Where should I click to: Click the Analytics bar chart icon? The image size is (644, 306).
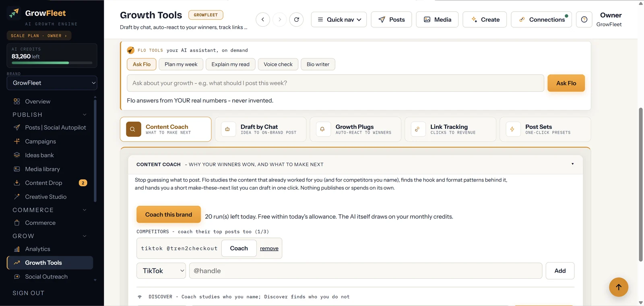pyautogui.click(x=17, y=249)
